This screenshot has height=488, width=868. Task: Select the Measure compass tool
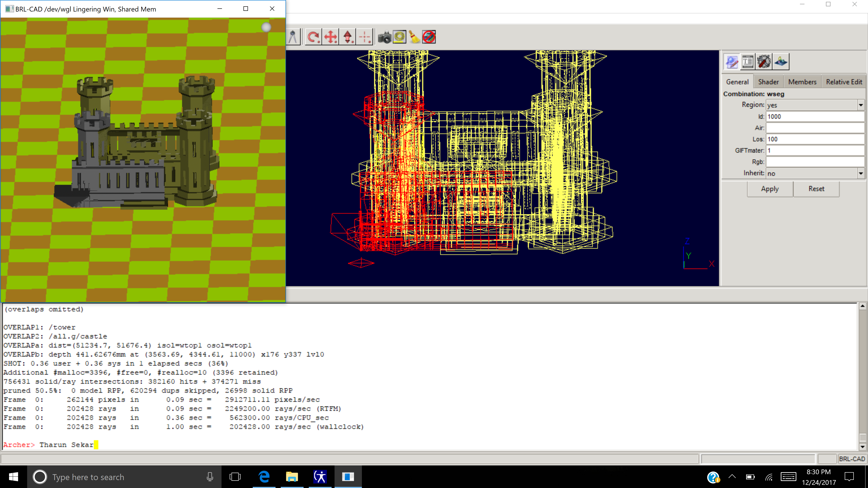click(x=293, y=37)
